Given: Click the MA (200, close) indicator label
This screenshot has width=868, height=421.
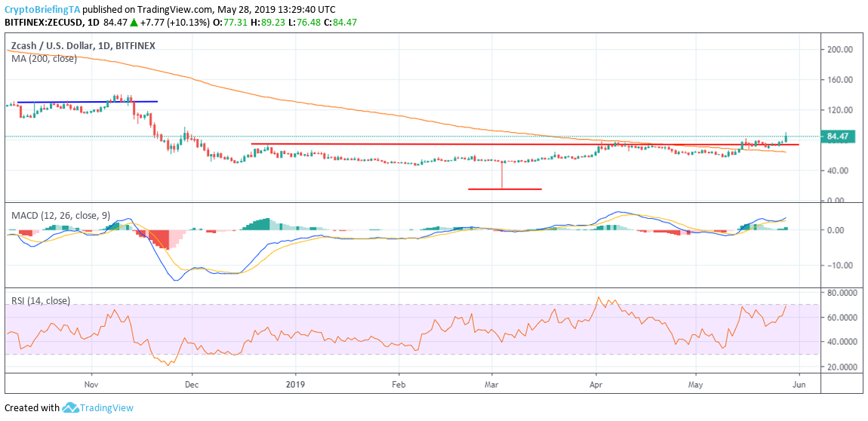Looking at the screenshot, I should pyautogui.click(x=45, y=59).
